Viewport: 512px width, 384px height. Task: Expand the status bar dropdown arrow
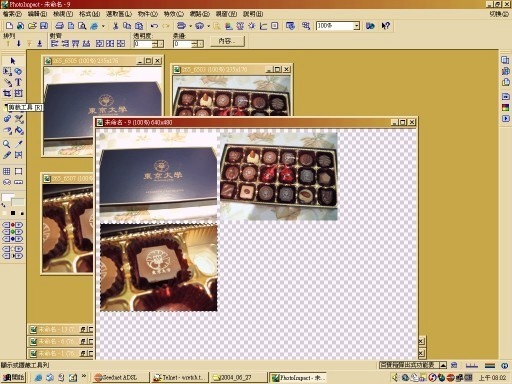tap(443, 365)
